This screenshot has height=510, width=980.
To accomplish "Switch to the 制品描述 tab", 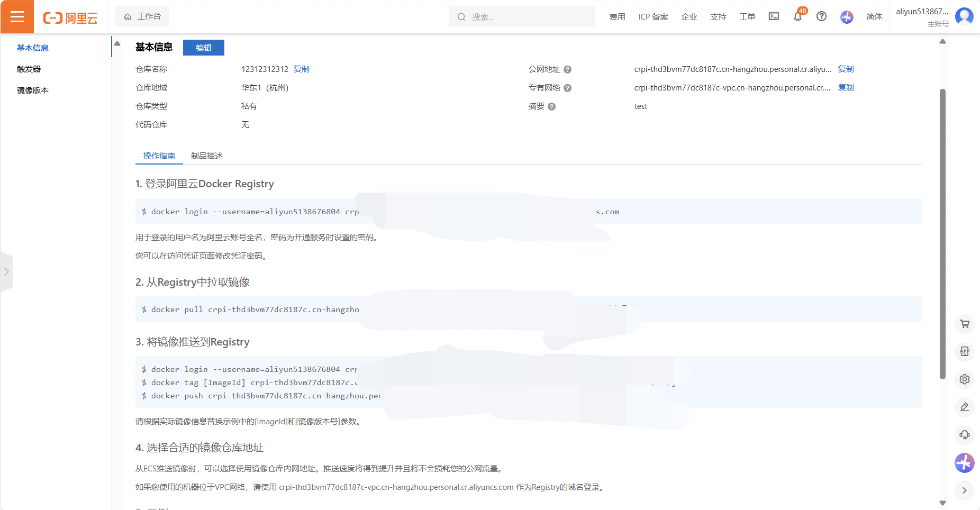I will pos(206,156).
